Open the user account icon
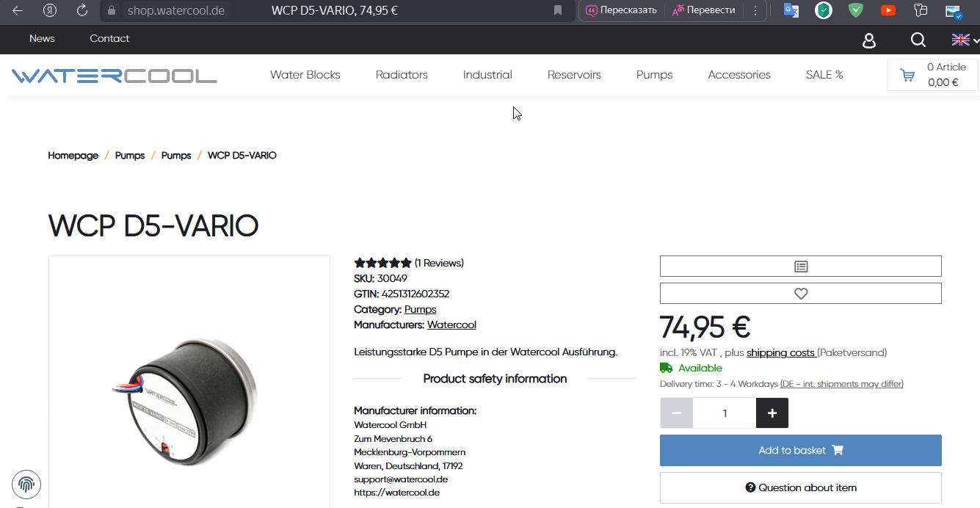980x508 pixels. click(x=869, y=40)
